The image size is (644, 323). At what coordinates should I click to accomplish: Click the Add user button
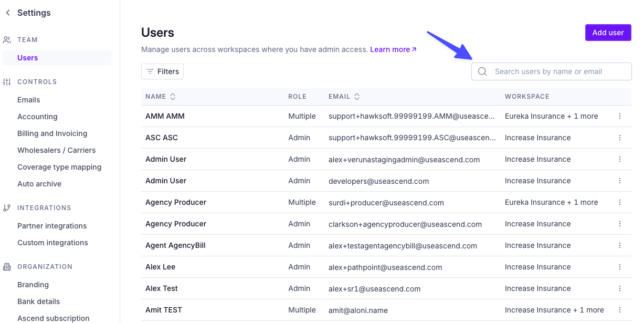(608, 33)
